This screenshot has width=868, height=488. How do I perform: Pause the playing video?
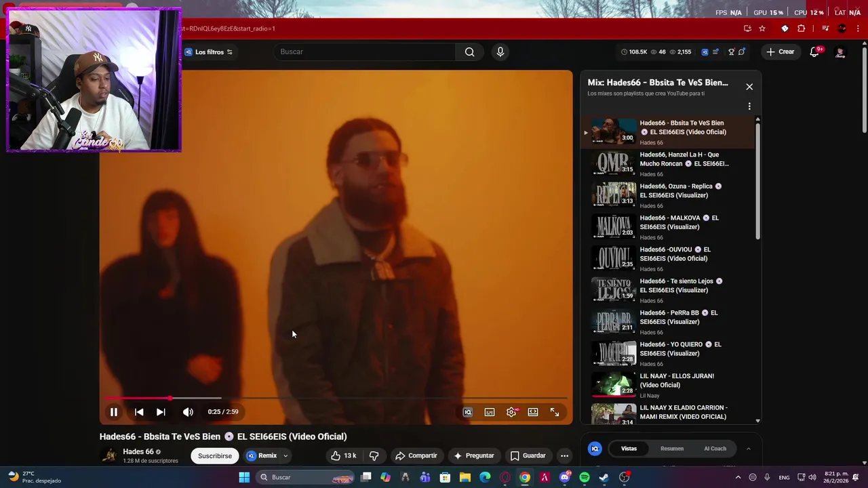(114, 411)
